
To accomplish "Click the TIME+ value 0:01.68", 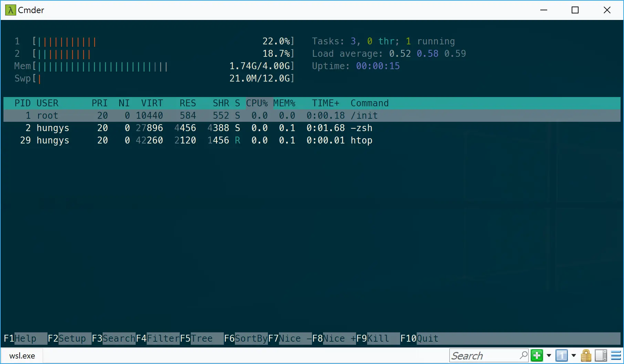I will (326, 128).
